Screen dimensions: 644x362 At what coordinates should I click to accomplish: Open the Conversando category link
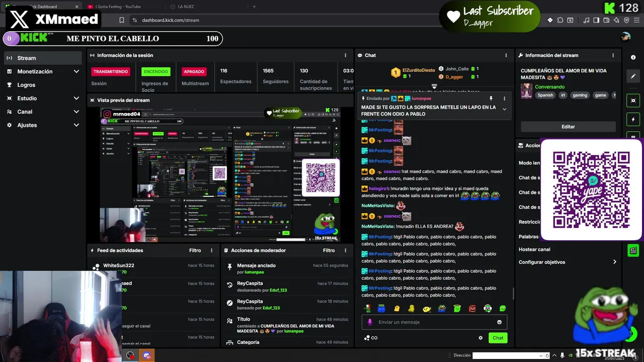(549, 87)
